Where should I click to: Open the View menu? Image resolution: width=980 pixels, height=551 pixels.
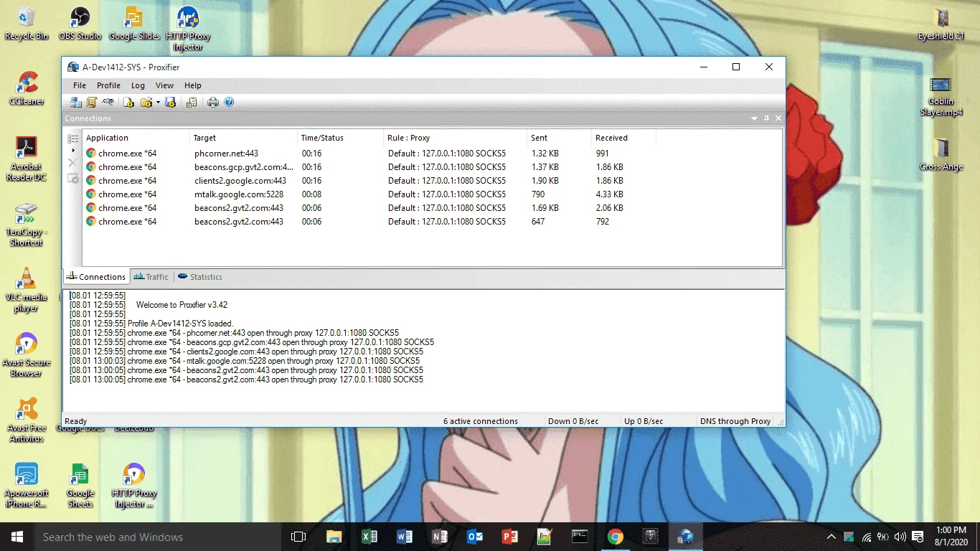coord(164,85)
